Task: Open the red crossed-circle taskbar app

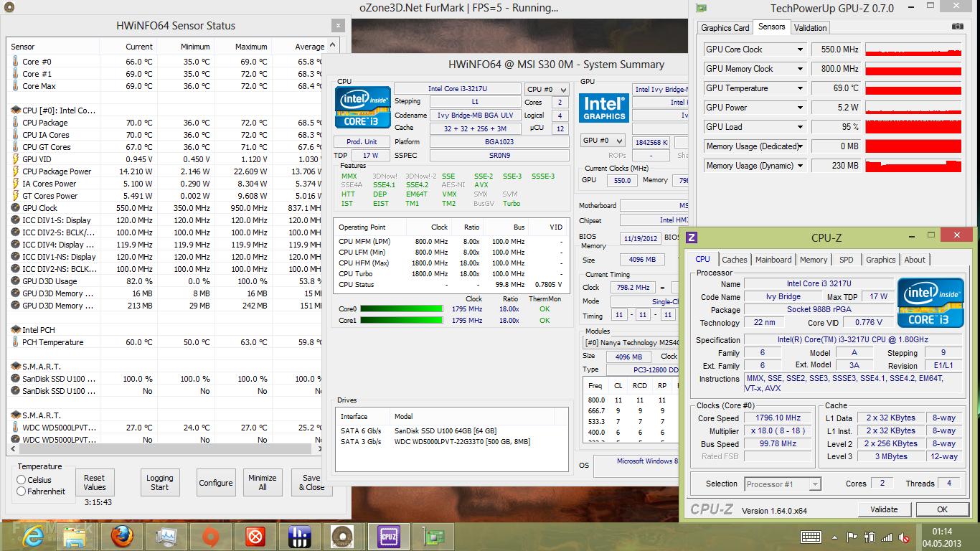Action: click(255, 536)
